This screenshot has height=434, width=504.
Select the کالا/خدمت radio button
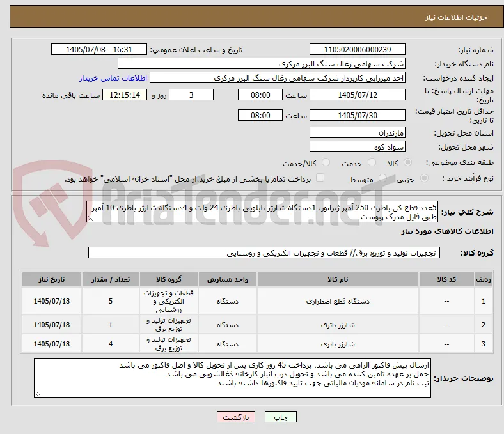pyautogui.click(x=326, y=162)
